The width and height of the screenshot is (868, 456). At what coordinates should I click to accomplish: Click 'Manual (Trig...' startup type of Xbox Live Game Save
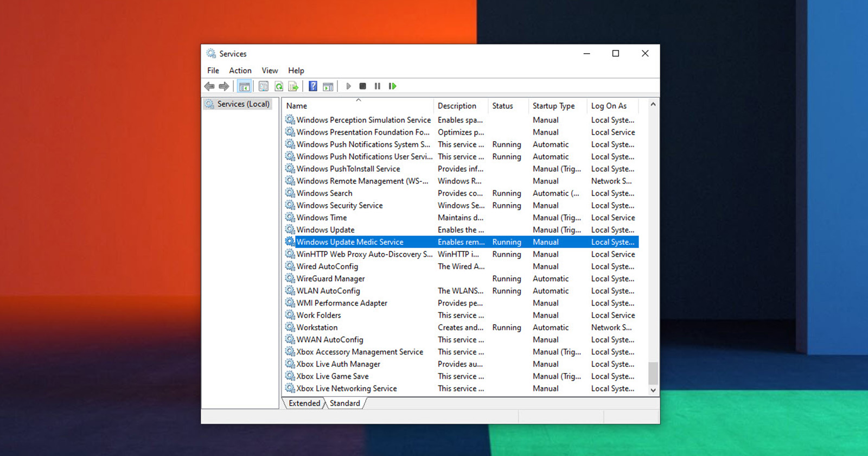(x=557, y=376)
